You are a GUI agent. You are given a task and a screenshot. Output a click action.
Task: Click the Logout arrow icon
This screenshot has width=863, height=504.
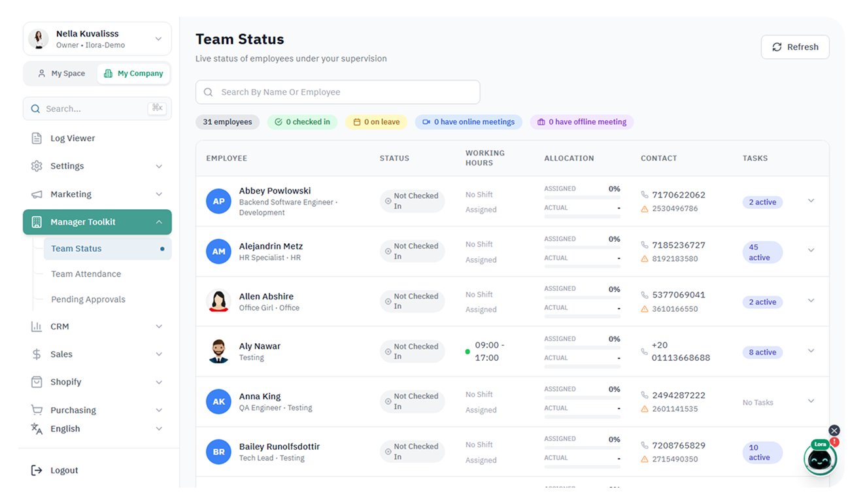coord(37,470)
